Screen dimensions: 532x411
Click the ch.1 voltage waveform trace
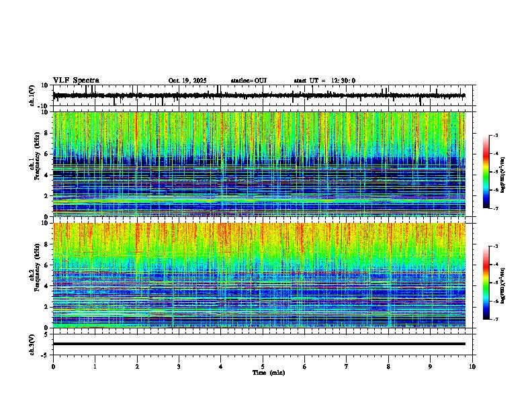(259, 95)
